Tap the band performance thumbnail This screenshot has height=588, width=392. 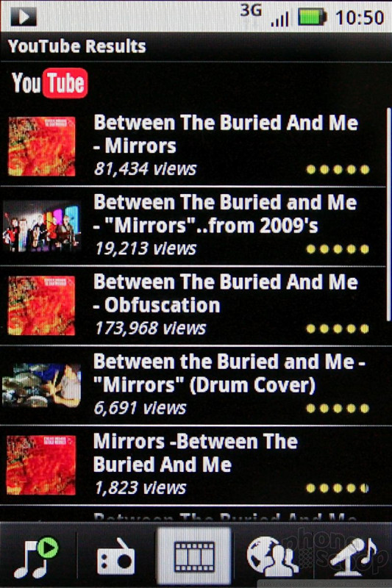[x=41, y=226]
